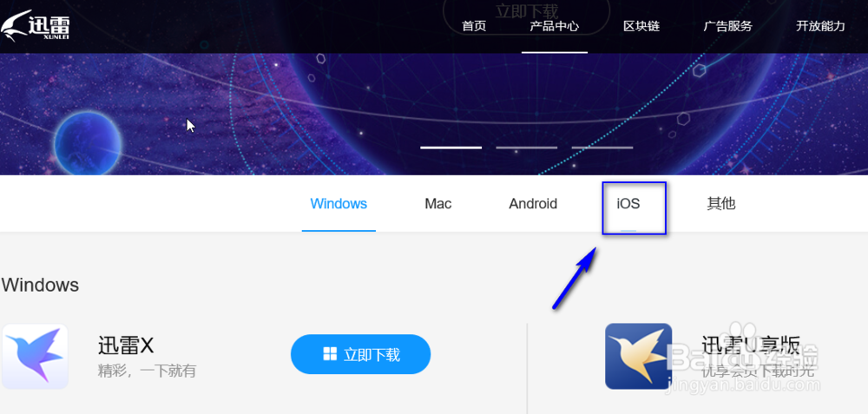Click 立即下载 button for 迅雷X
Screen dimensions: 868x414
point(360,354)
